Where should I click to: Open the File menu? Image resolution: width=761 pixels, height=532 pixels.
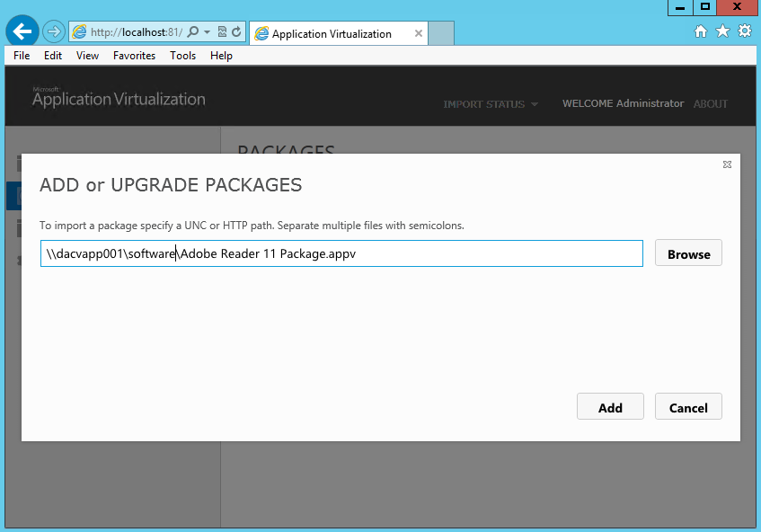[x=22, y=56]
